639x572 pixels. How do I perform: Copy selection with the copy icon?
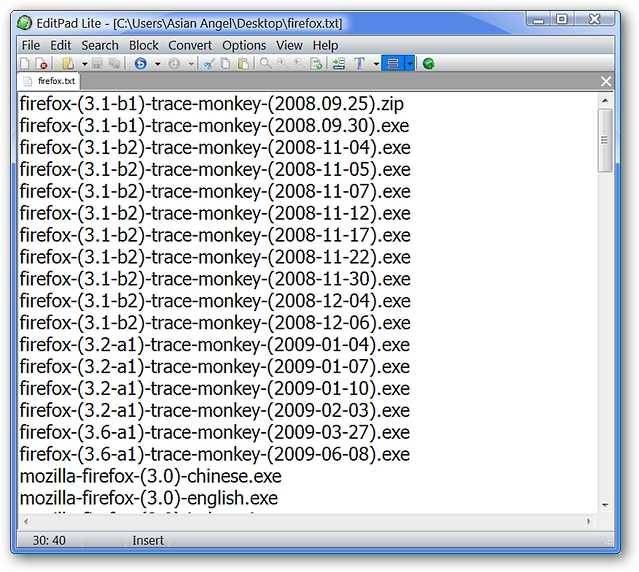(226, 64)
